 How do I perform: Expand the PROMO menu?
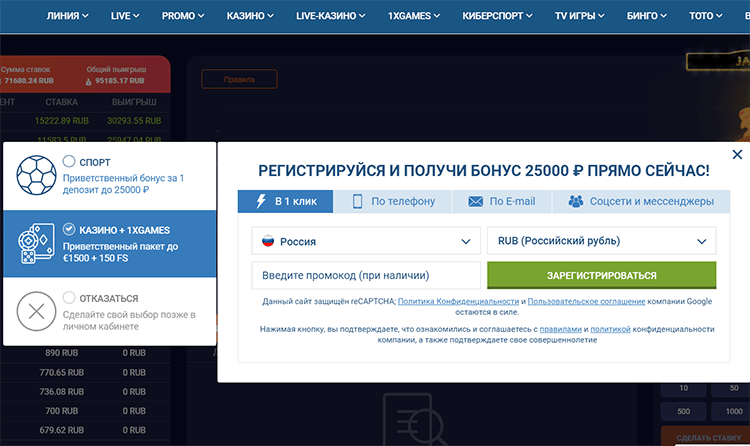pos(183,16)
